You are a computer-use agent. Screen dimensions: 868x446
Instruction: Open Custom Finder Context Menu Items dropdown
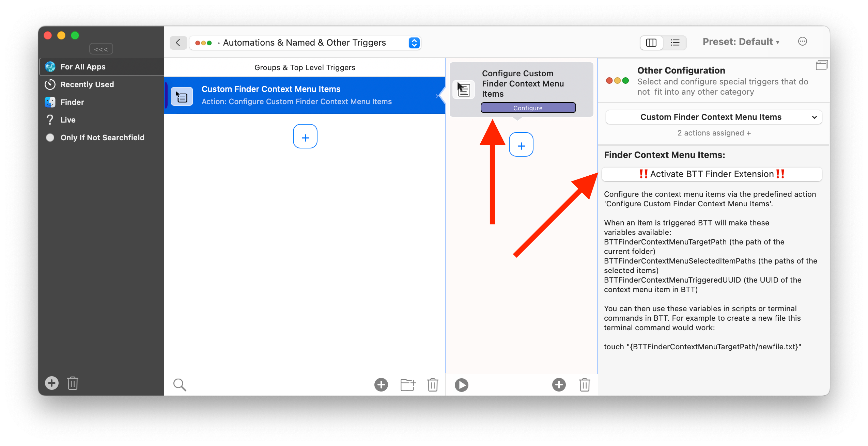pos(714,117)
